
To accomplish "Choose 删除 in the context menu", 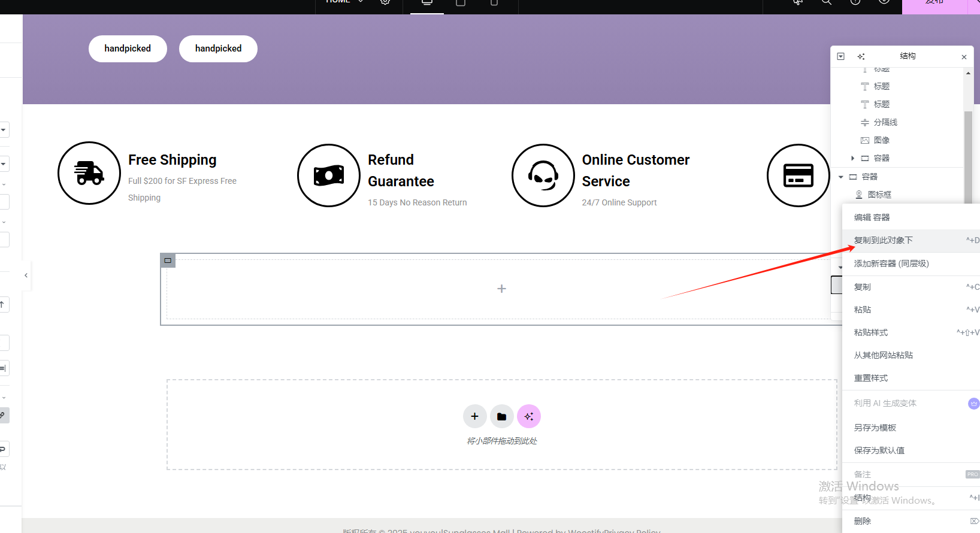I will [862, 521].
